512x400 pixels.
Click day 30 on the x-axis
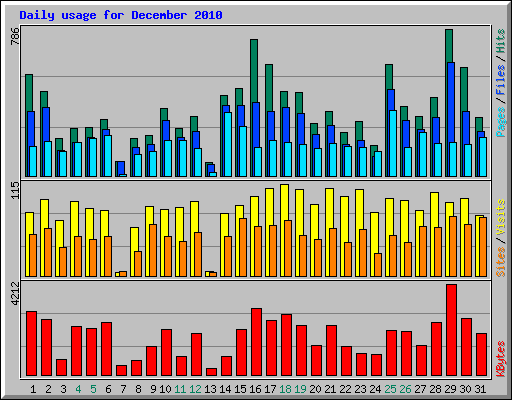(x=465, y=389)
